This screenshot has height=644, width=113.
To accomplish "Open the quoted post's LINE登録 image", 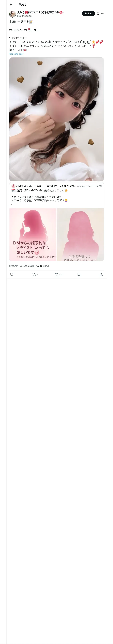I will (x=80, y=235).
